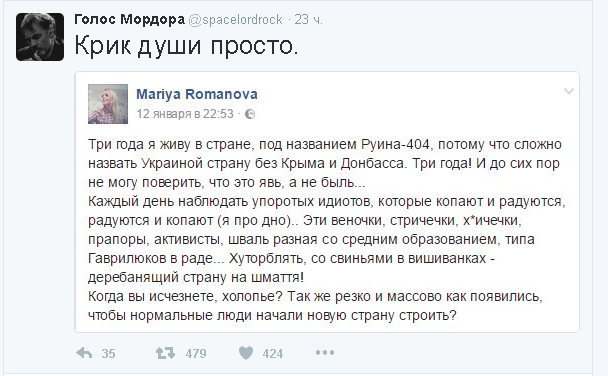Click the reply count 35

pyautogui.click(x=109, y=354)
